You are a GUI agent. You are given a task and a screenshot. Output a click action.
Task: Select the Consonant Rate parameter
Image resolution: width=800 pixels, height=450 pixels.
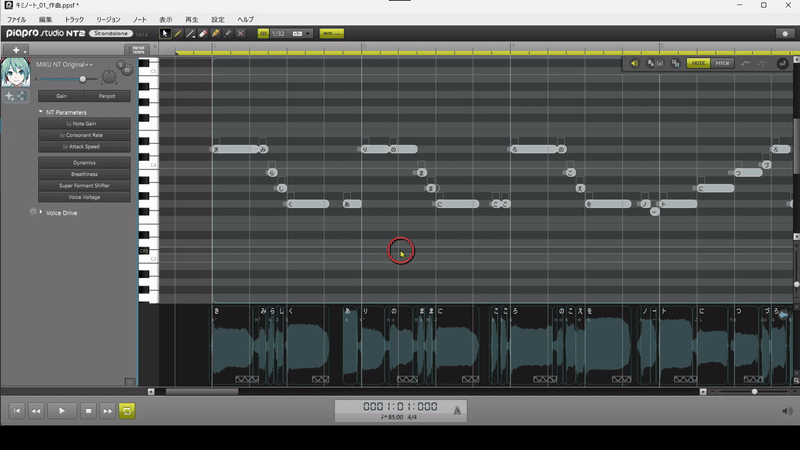(x=84, y=135)
